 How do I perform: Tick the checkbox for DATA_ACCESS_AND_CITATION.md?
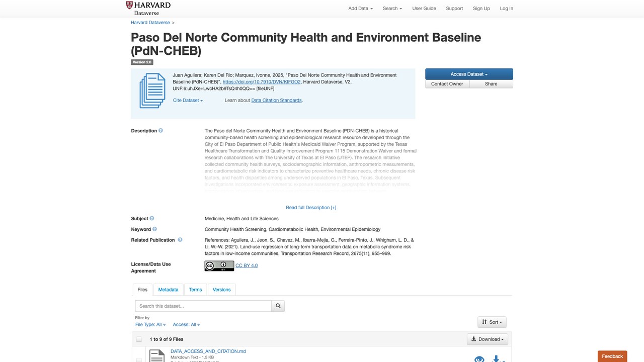(139, 360)
